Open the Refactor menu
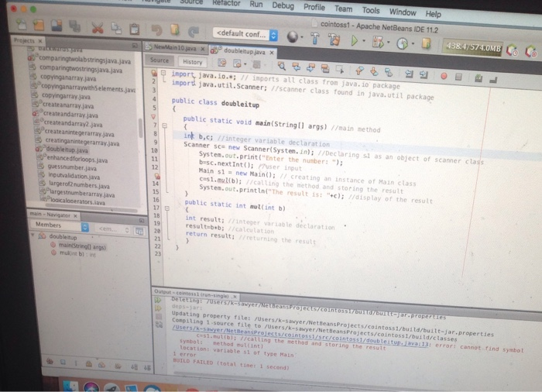The height and width of the screenshot is (392, 542). click(x=226, y=3)
